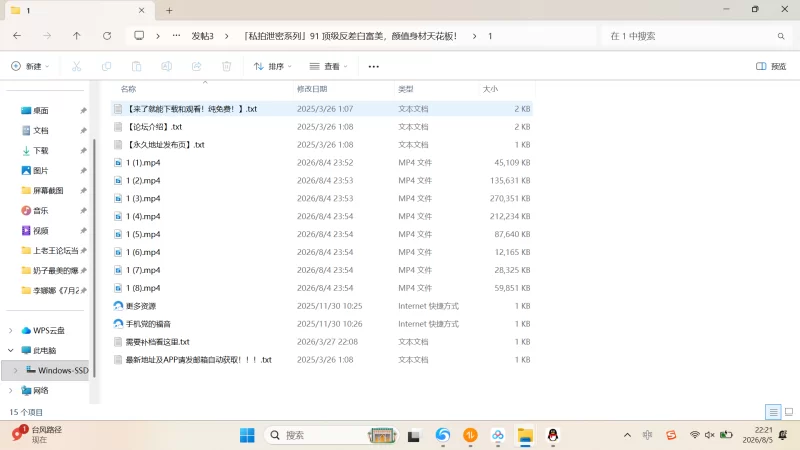Click the Cut scissors icon
This screenshot has height=450, width=800.
[x=77, y=66]
